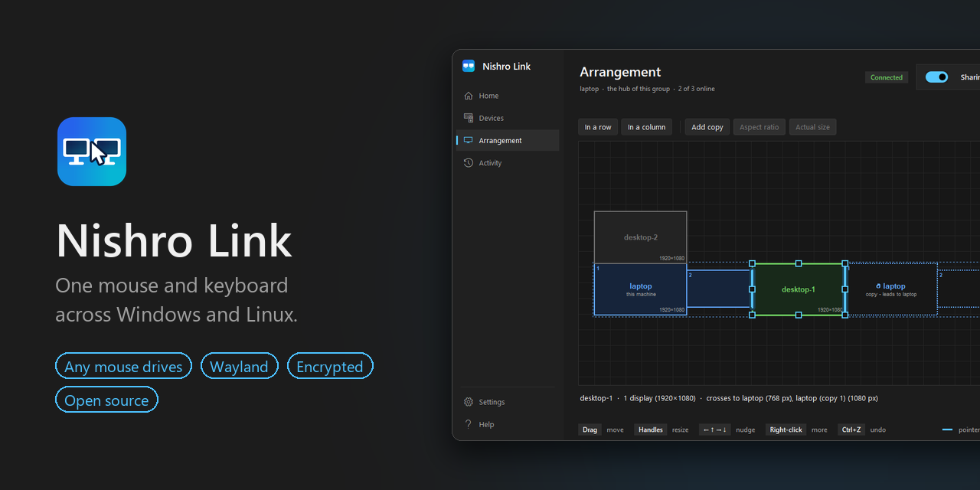Click desktop-1 top-right resize handle
The height and width of the screenshot is (490, 980).
(845, 263)
